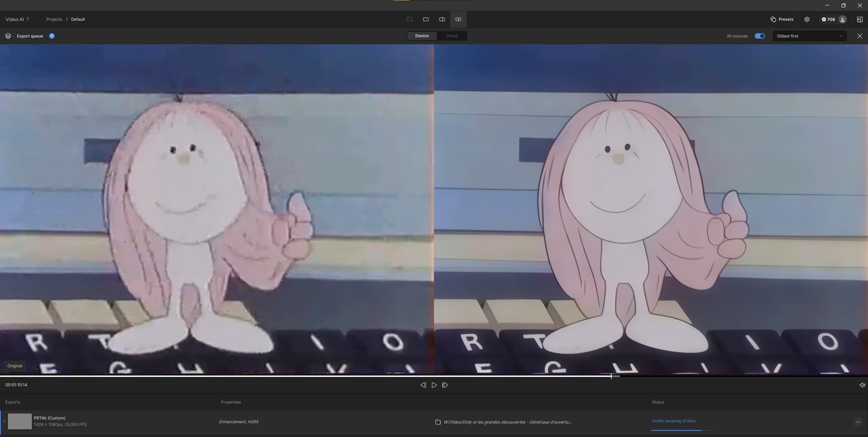The height and width of the screenshot is (437, 868).
Task: Click the Exports column header
Action: (13, 402)
